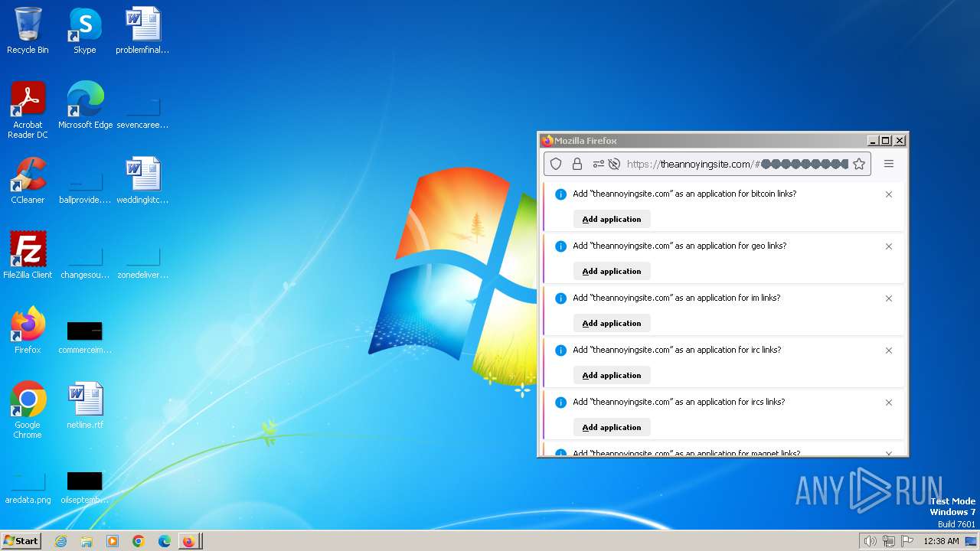
Task: Add application for geo links
Action: click(x=612, y=271)
